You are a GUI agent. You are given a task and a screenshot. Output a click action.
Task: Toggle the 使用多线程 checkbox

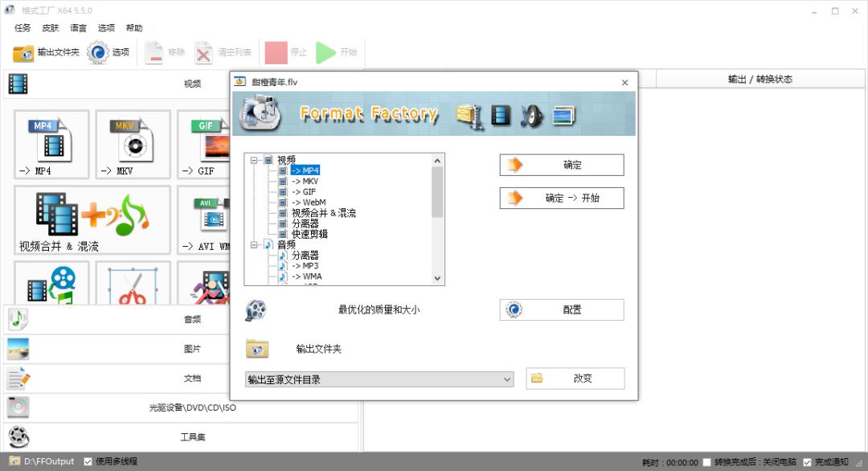pyautogui.click(x=88, y=461)
